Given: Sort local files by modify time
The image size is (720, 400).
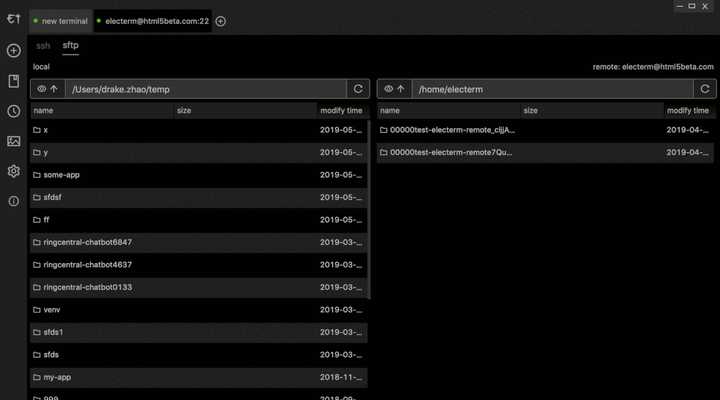Looking at the screenshot, I should 341,111.
